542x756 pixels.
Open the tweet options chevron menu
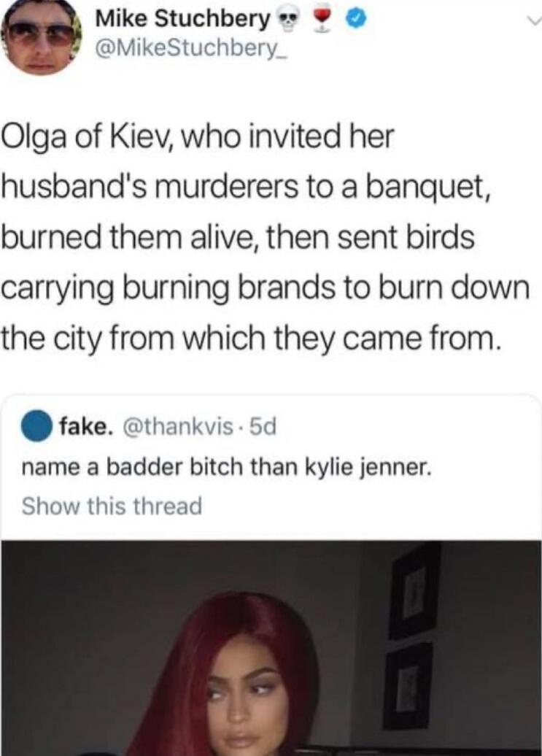click(532, 20)
